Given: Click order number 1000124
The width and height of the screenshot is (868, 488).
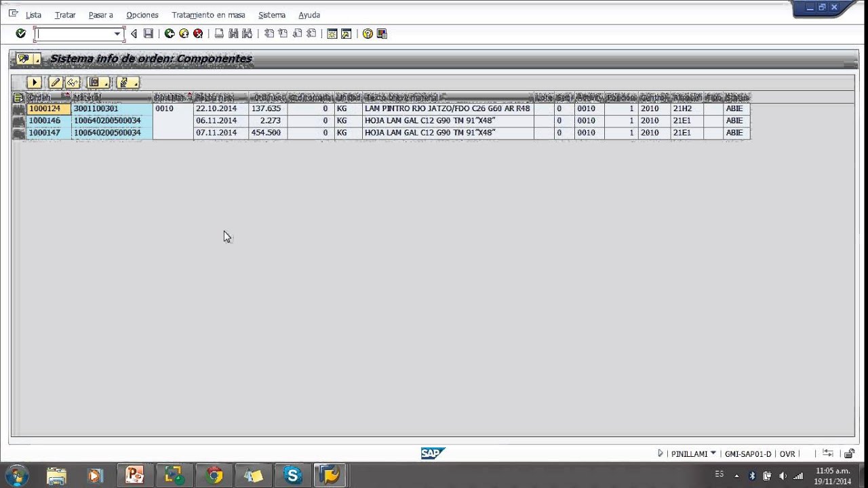Looking at the screenshot, I should point(48,108).
